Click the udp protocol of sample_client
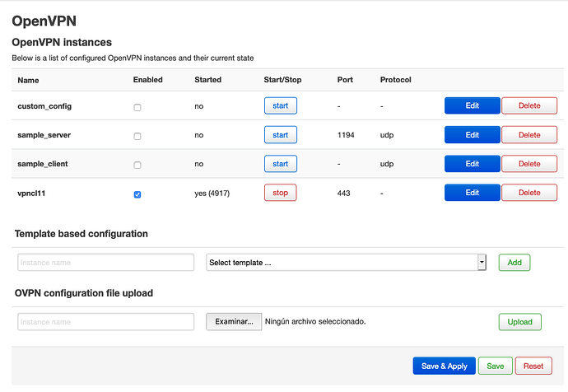Image resolution: width=568 pixels, height=392 pixels. click(387, 164)
